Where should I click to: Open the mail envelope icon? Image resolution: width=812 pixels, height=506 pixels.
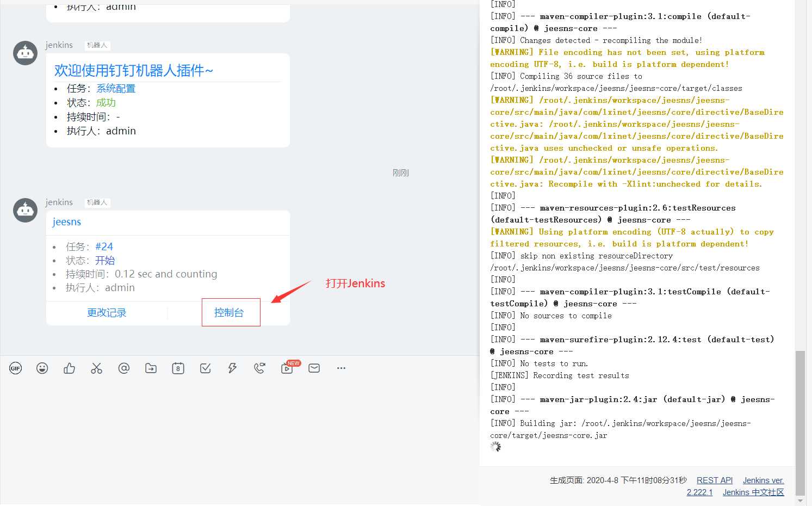tap(314, 368)
